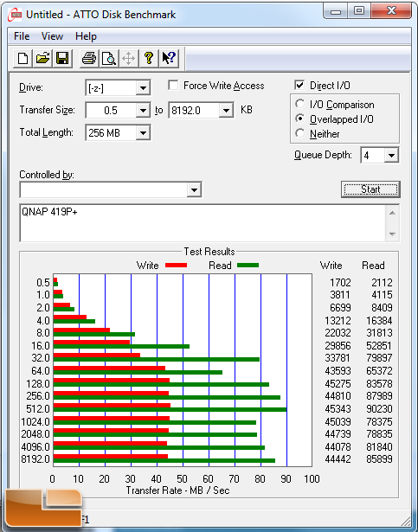Click the red Write legend swatch
The width and height of the screenshot is (418, 532).
coord(176,266)
